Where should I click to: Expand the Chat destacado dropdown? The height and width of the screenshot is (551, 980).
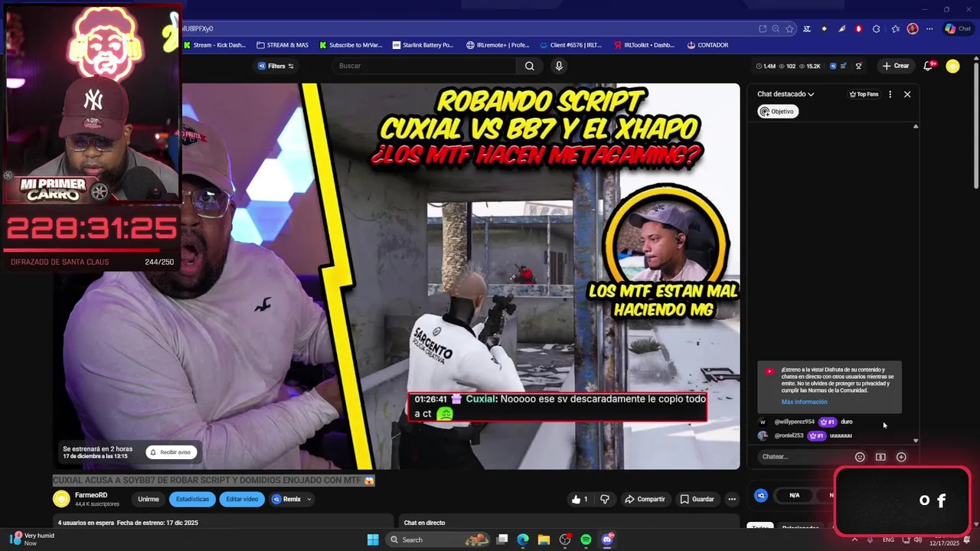click(786, 94)
